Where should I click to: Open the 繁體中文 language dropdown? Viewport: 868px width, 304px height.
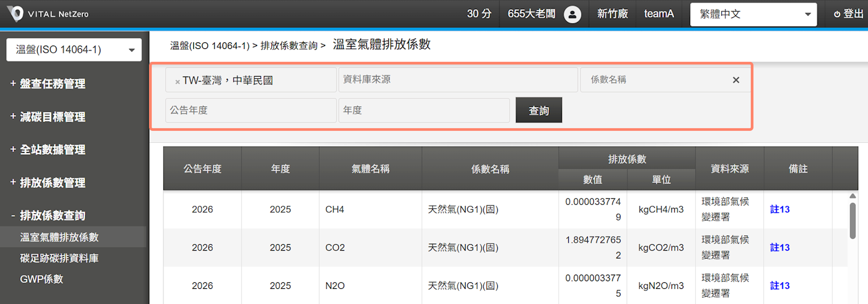753,14
